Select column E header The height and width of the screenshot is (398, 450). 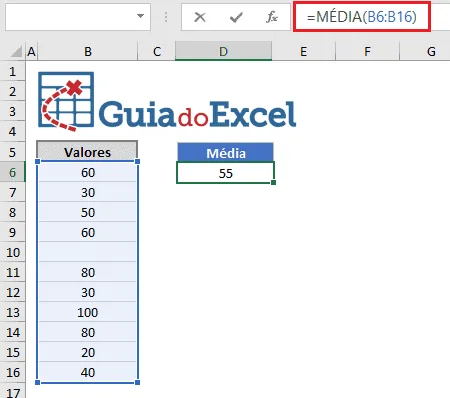pyautogui.click(x=303, y=52)
